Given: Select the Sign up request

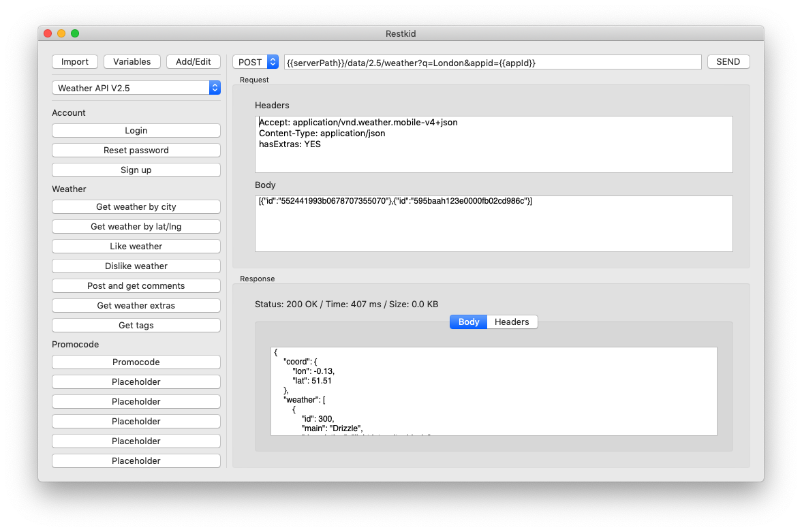Looking at the screenshot, I should 136,170.
